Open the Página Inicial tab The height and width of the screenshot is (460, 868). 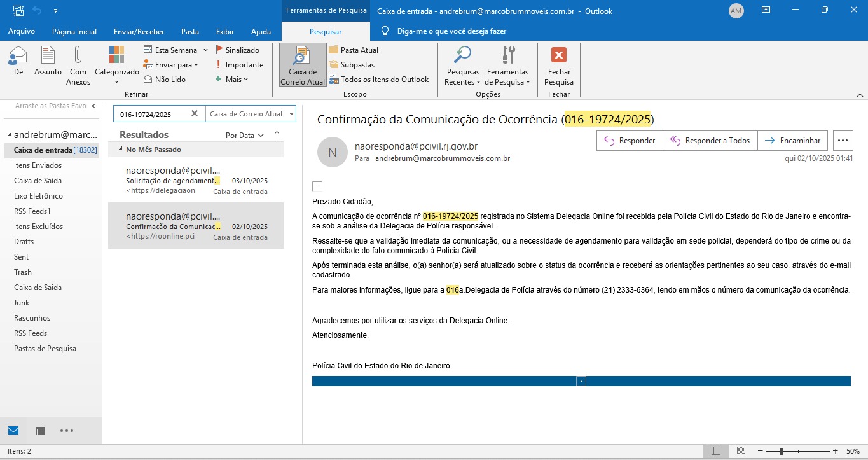click(x=74, y=32)
